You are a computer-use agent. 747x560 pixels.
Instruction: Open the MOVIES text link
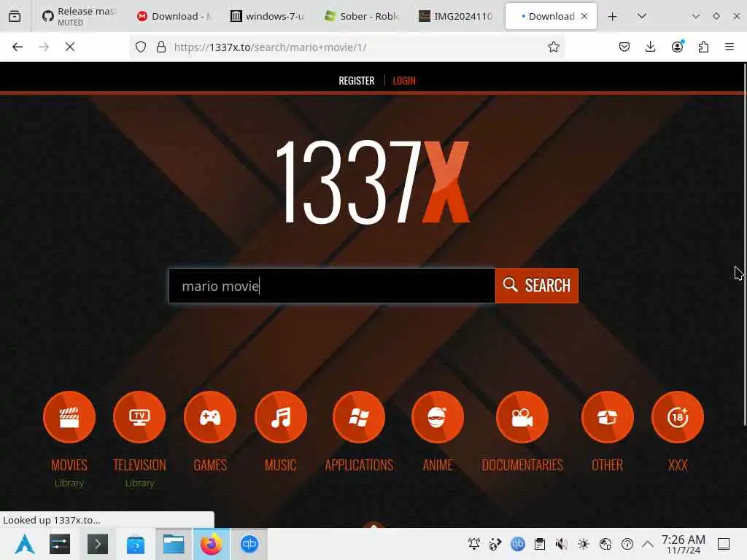(69, 464)
